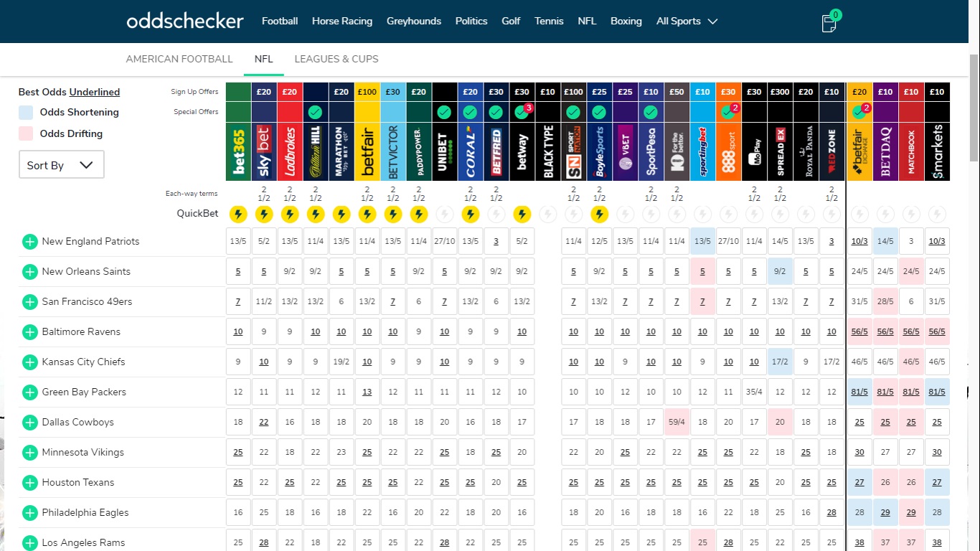The image size is (980, 551).
Task: Select the NFL sub-navigation tab
Action: [x=264, y=59]
